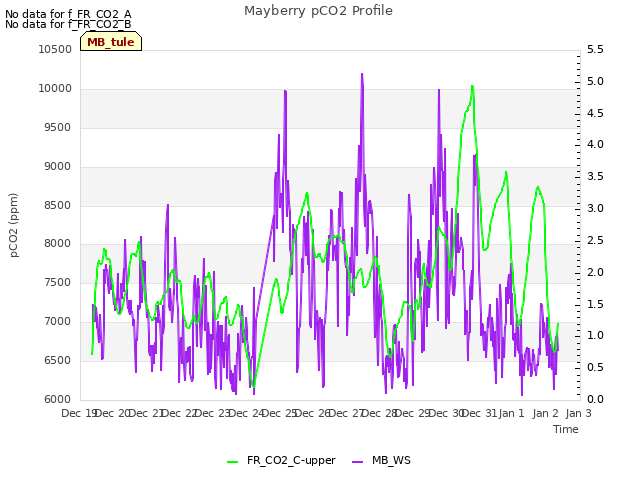Click the MB_tule annotation label

(111, 42)
